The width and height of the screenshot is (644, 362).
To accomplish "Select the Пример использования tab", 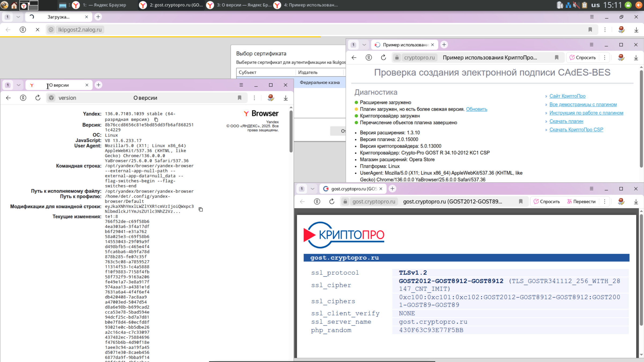I will pyautogui.click(x=404, y=45).
